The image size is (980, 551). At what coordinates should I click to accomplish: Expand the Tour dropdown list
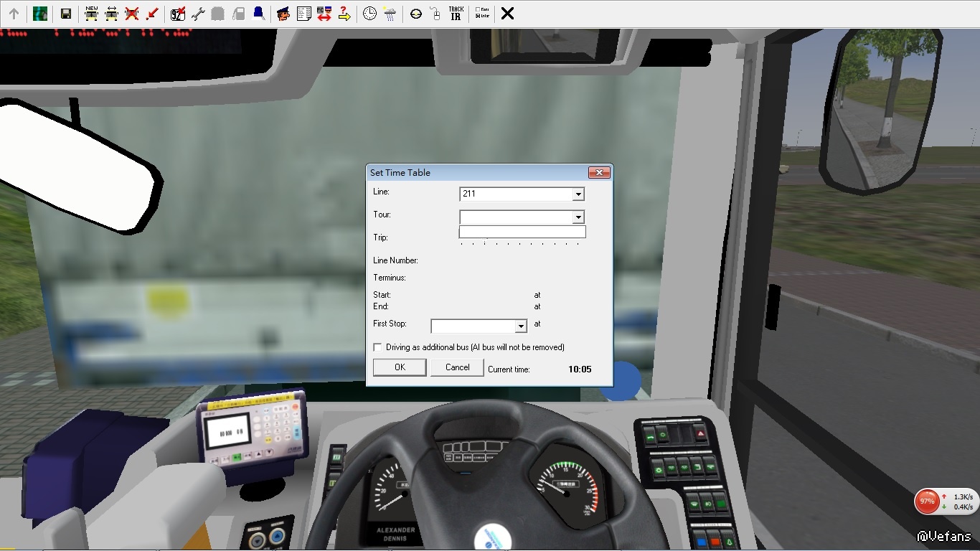pyautogui.click(x=578, y=217)
